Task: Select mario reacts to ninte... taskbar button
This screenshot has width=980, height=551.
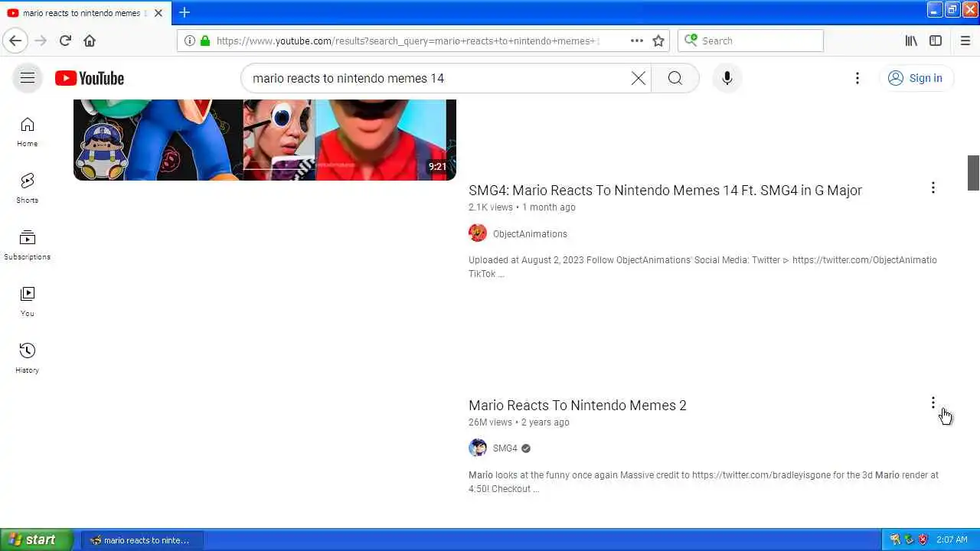Action: [142, 540]
